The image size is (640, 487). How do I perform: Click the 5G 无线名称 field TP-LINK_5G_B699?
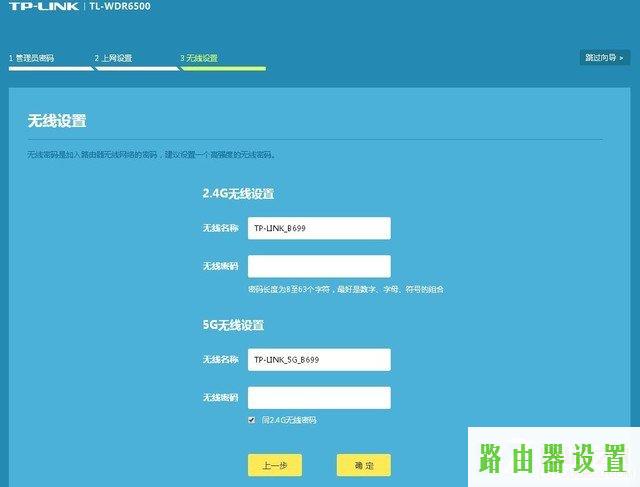[x=319, y=360]
